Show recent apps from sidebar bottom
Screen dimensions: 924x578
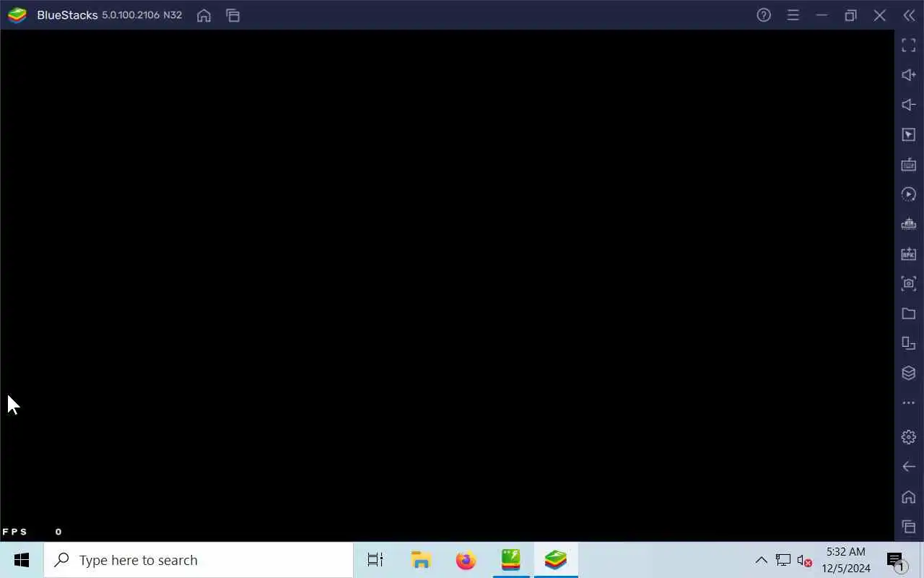909,527
